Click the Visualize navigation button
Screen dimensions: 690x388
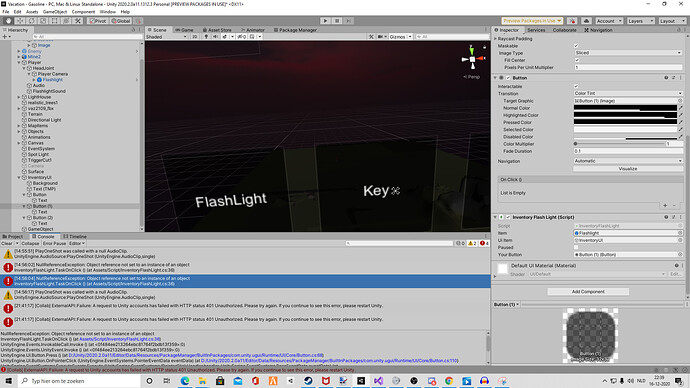pyautogui.click(x=628, y=169)
